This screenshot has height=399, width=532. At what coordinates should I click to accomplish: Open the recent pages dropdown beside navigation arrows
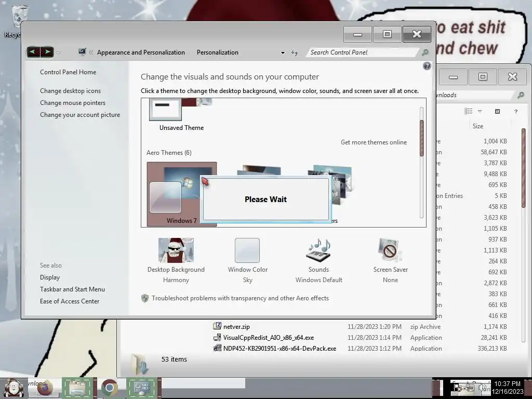[x=58, y=52]
